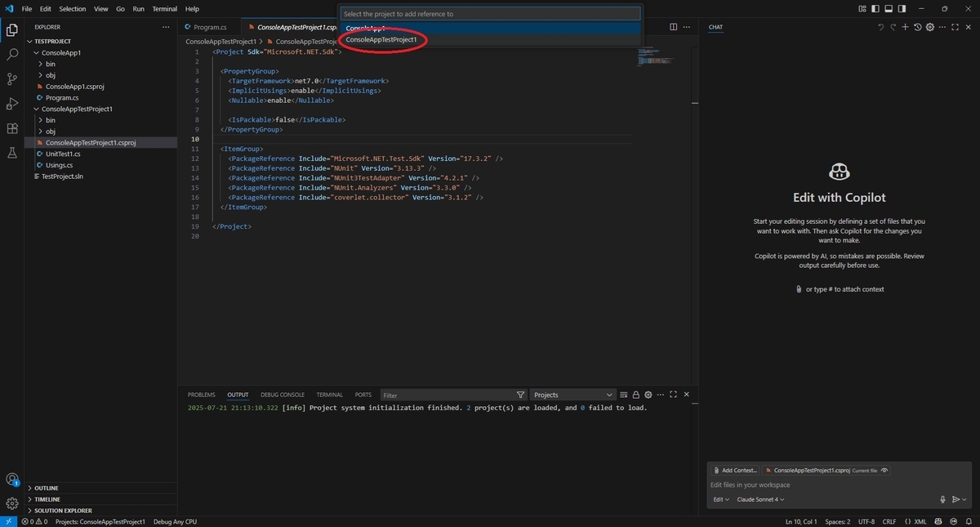The image size is (980, 527).
Task: Start a new chat with the plus icon
Action: pyautogui.click(x=906, y=27)
